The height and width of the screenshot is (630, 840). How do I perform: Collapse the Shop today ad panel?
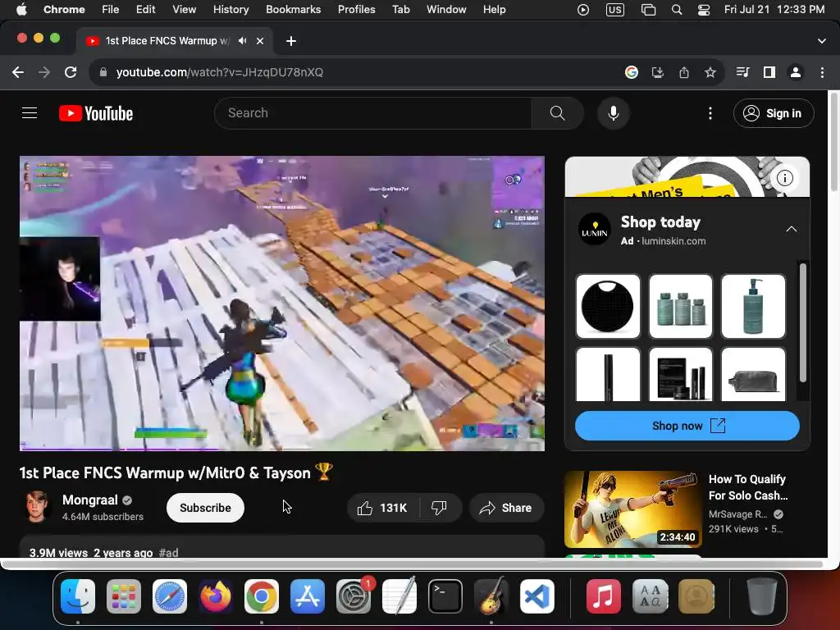[792, 230]
